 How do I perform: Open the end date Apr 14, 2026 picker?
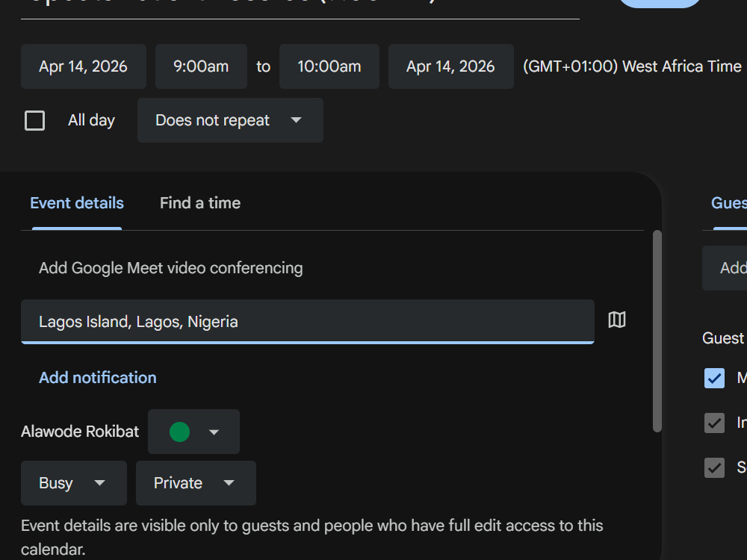[x=450, y=66]
